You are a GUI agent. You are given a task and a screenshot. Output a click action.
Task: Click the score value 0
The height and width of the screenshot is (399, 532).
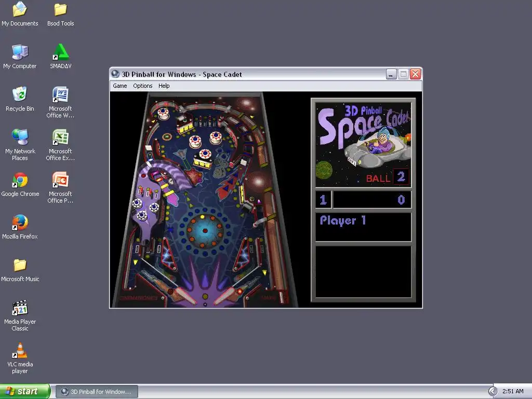(x=401, y=199)
